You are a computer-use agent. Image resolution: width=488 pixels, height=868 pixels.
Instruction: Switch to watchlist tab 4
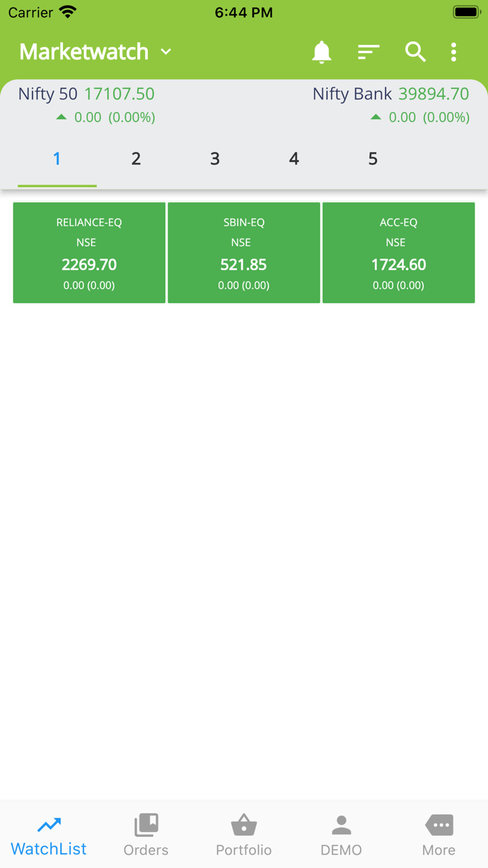(293, 159)
